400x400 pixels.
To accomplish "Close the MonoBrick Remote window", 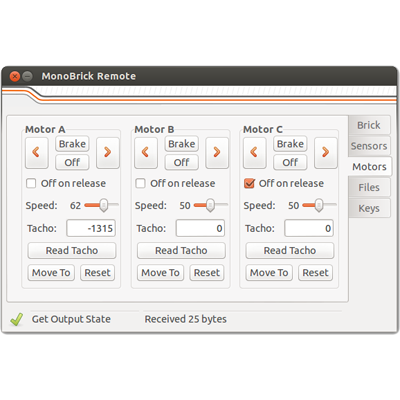I will [15, 76].
